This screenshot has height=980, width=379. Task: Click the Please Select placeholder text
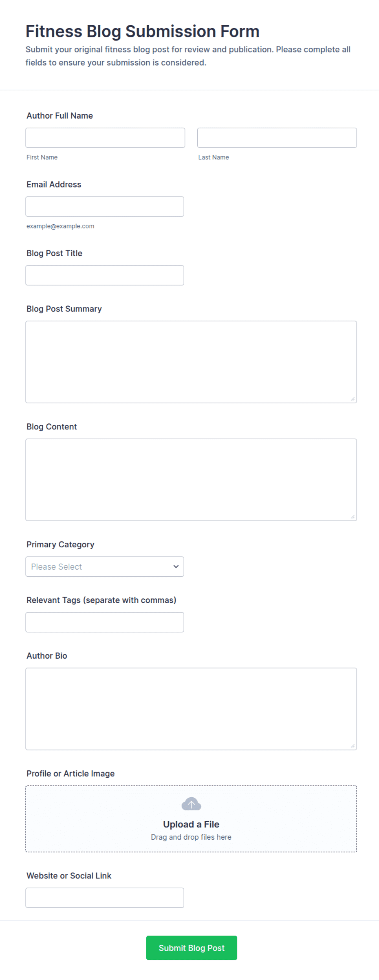click(57, 566)
